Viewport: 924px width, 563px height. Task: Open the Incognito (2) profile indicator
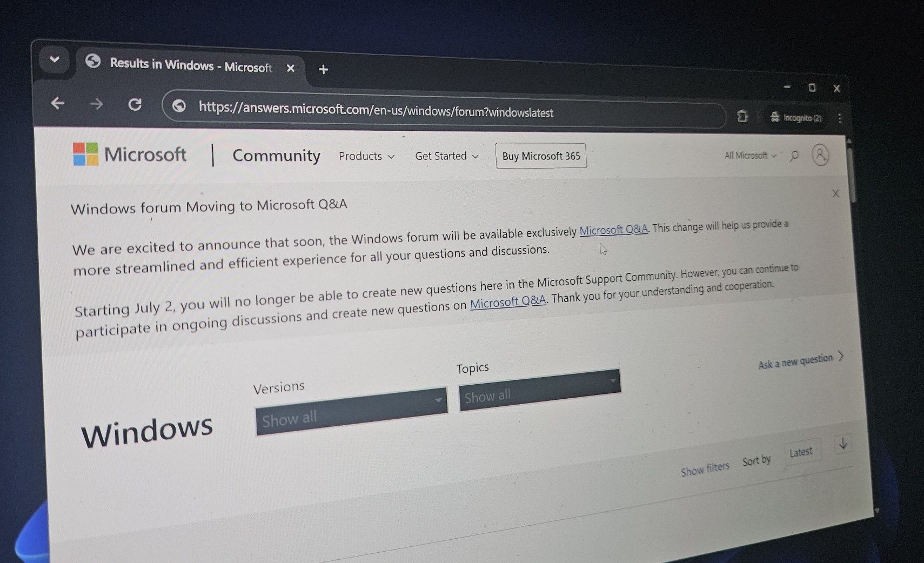tap(795, 117)
